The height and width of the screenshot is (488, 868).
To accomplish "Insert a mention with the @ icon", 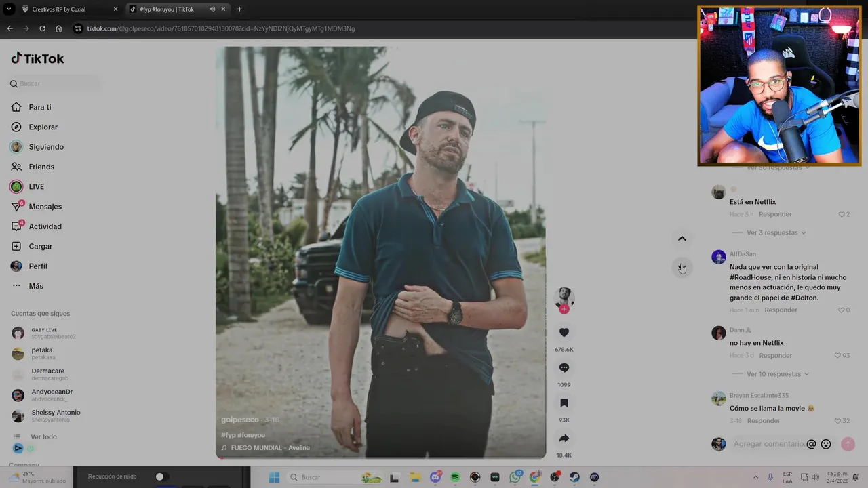I will 811,444.
